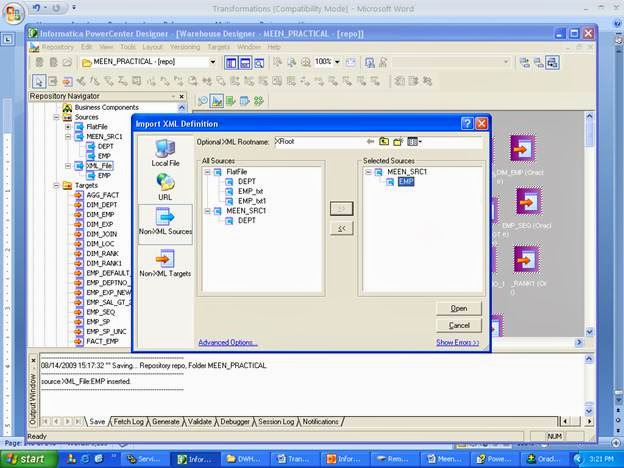Click the workspace vertical scrollbar down arrow

589,331
